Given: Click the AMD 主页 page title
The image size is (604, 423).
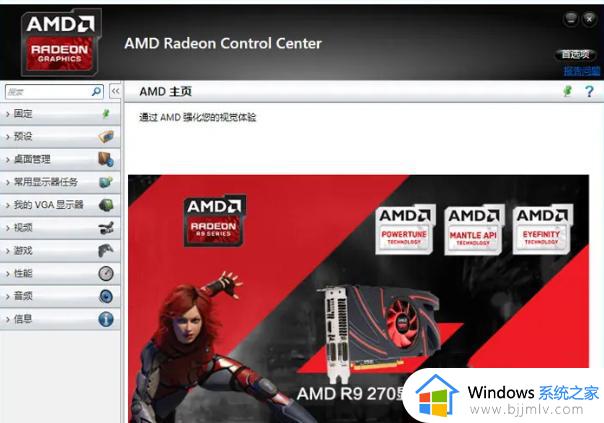Looking at the screenshot, I should point(166,91).
